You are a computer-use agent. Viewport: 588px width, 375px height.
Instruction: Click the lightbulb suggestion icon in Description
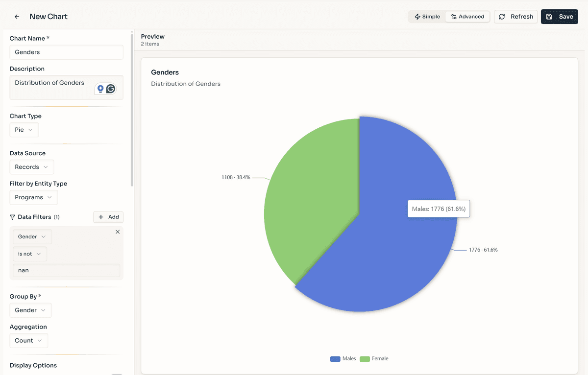[x=100, y=89]
